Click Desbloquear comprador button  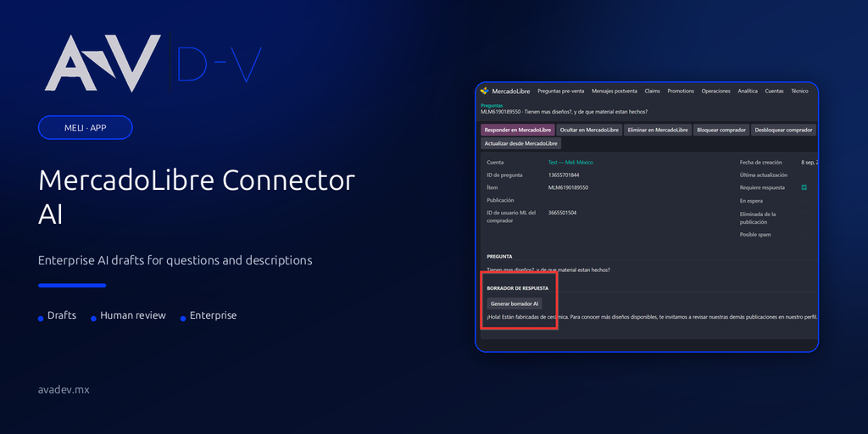click(783, 130)
